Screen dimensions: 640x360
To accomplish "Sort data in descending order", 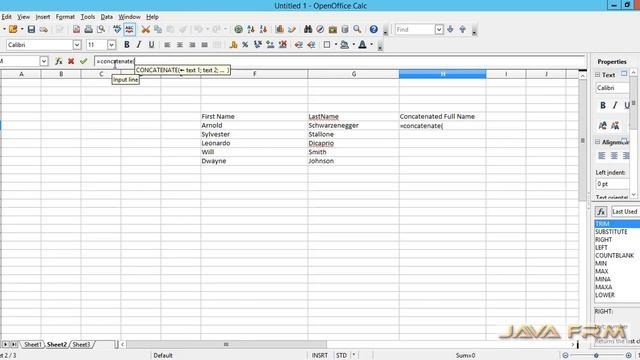I will click(x=263, y=29).
